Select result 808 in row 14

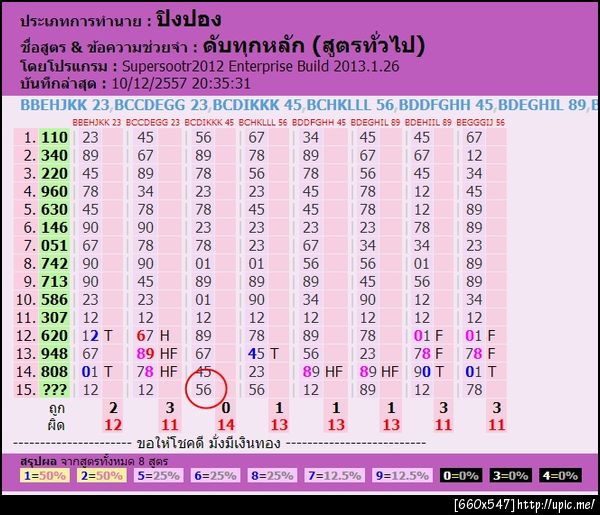[x=54, y=372]
